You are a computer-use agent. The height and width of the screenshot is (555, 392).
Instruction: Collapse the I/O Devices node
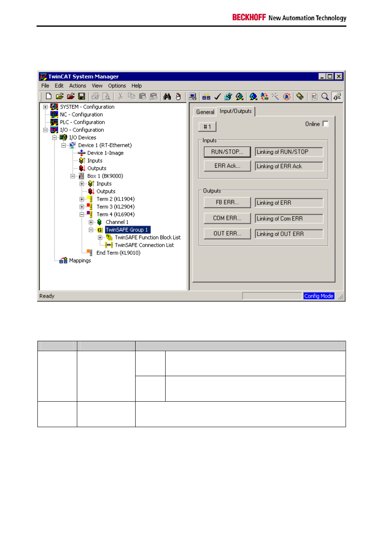click(x=54, y=138)
